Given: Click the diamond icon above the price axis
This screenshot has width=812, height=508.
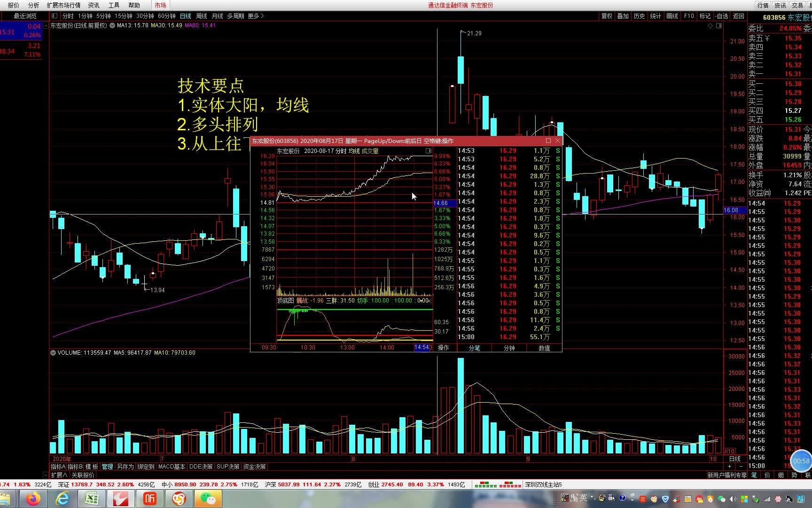Looking at the screenshot, I should click(710, 26).
